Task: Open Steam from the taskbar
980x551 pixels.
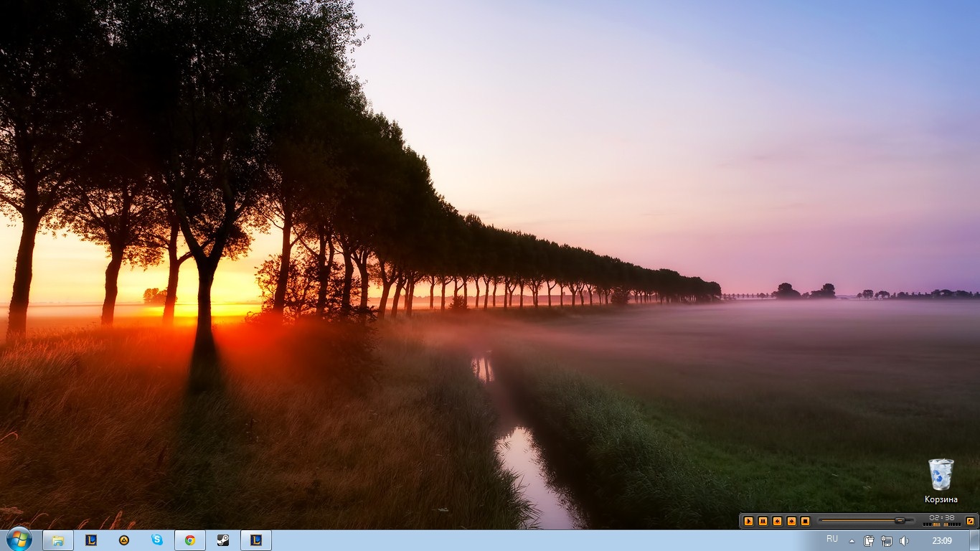Action: click(223, 540)
